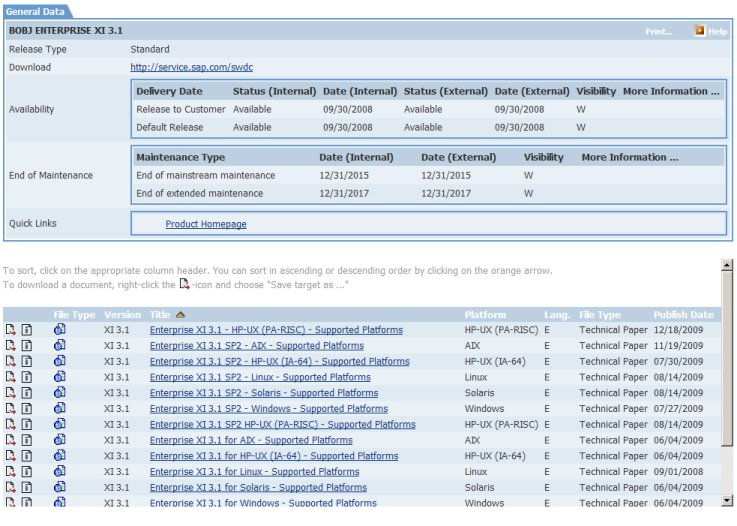Click the Maintenance Type column header
This screenshot has height=526, width=737.
180,157
